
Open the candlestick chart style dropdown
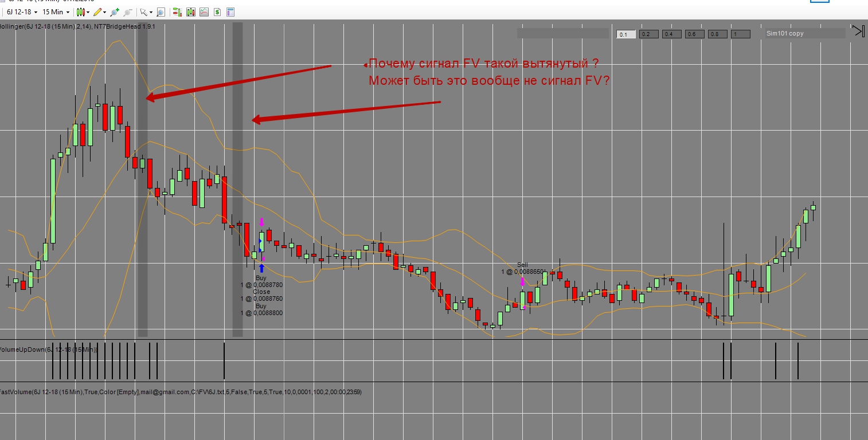[x=83, y=12]
